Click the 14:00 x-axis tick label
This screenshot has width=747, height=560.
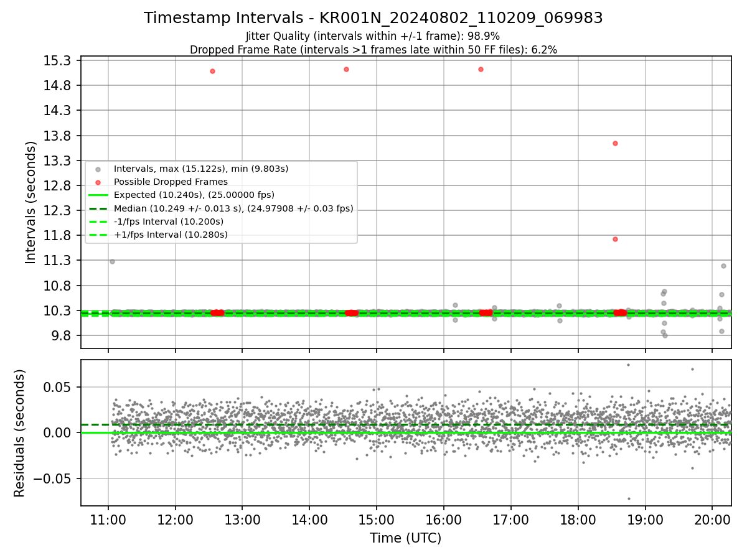309,519
